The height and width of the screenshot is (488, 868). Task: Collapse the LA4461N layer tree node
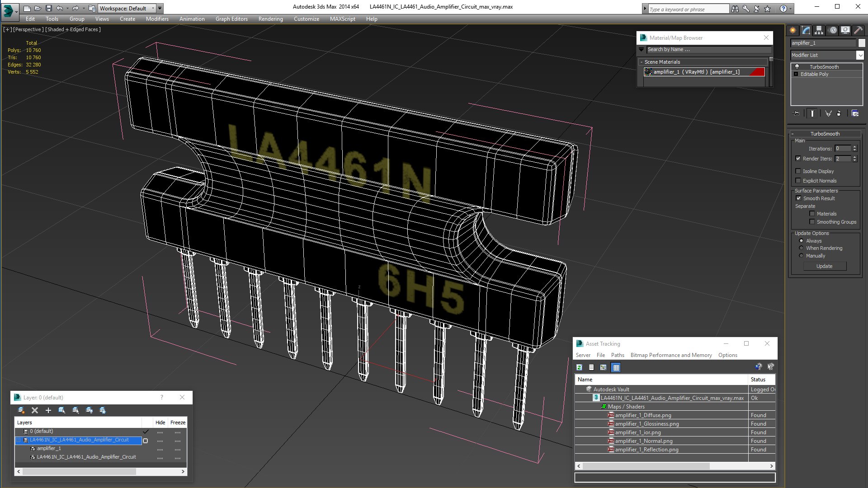[19, 440]
